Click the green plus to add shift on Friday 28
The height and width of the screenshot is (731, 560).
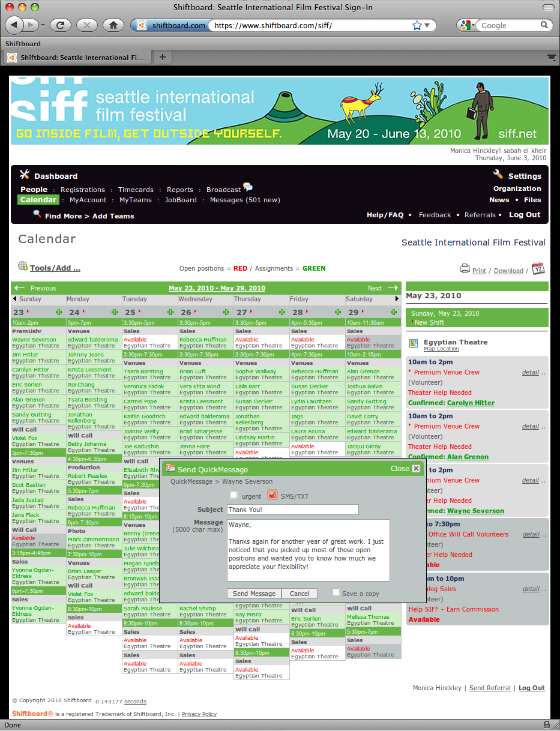pos(338,312)
